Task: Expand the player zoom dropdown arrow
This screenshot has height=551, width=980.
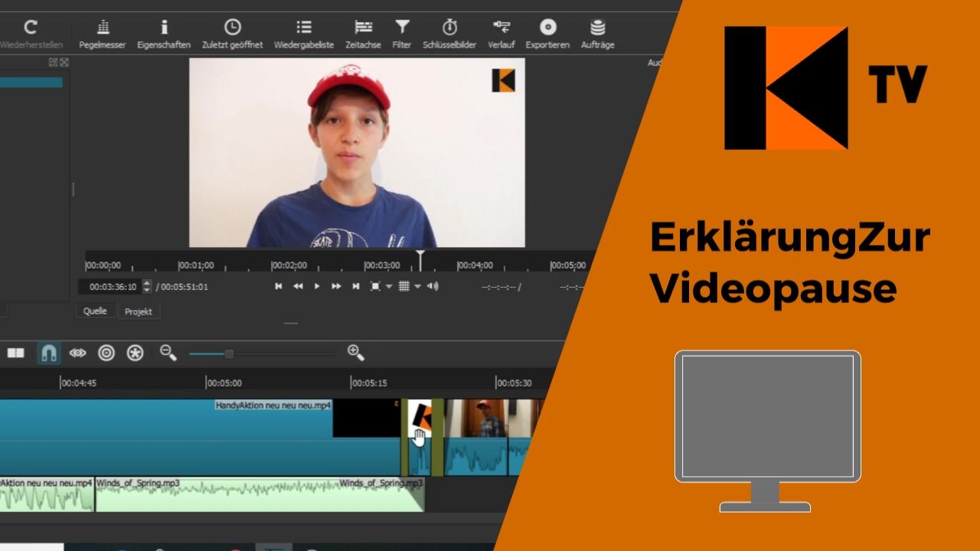Action: [x=389, y=287]
